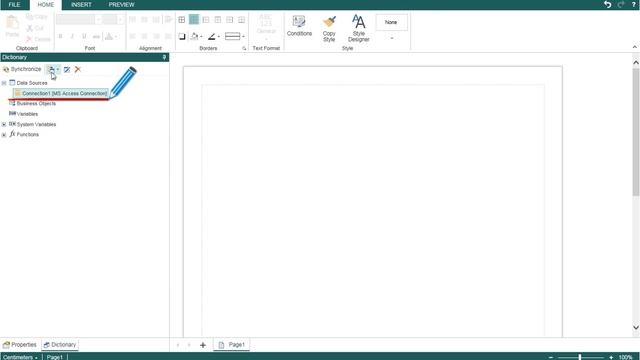Open the fill color dropdown arrow
640x360 pixels.
click(201, 37)
